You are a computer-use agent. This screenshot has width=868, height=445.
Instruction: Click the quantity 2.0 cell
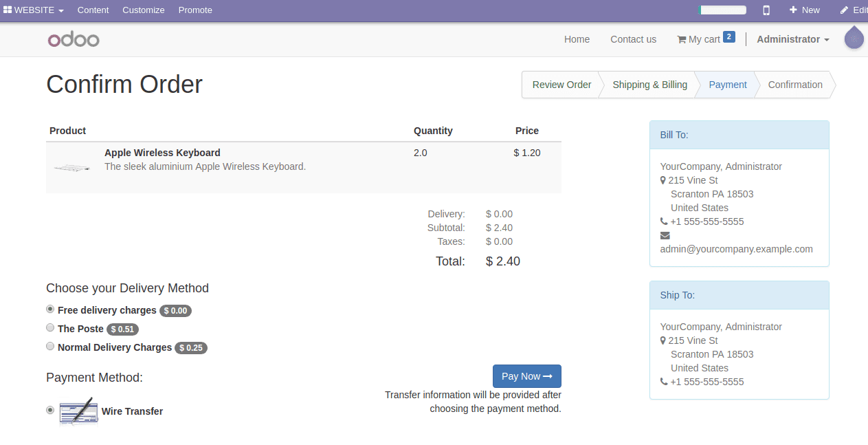click(x=421, y=153)
